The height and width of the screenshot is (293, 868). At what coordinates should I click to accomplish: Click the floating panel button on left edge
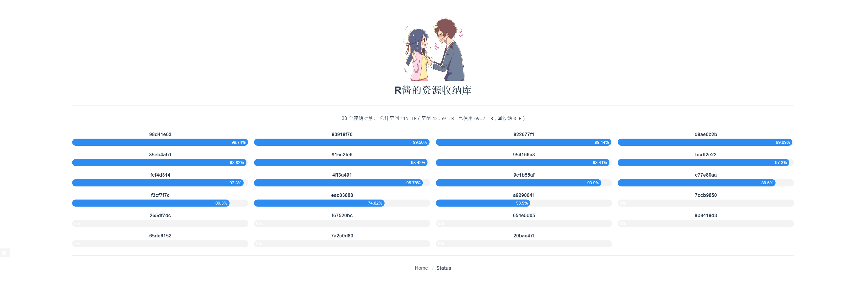tap(4, 253)
